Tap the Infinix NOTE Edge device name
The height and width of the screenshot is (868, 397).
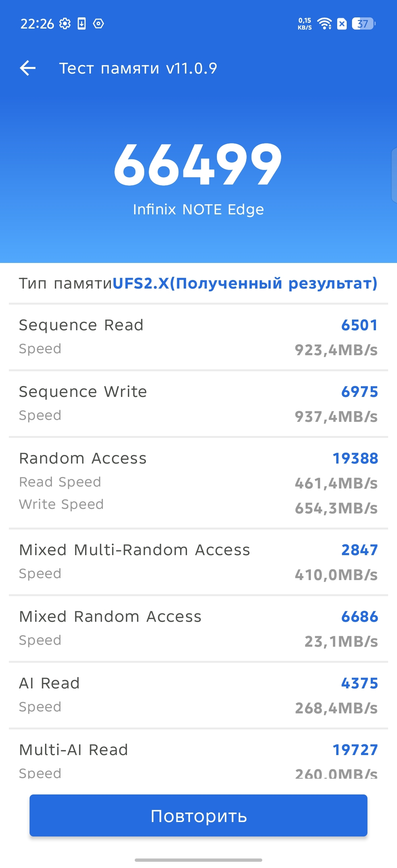click(198, 209)
